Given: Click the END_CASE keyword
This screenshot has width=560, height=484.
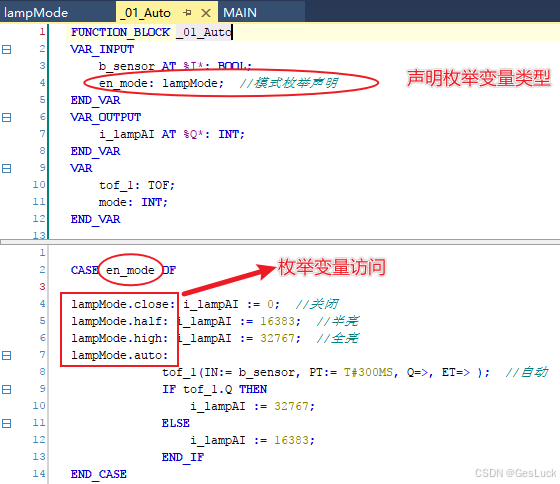Looking at the screenshot, I should (99, 474).
